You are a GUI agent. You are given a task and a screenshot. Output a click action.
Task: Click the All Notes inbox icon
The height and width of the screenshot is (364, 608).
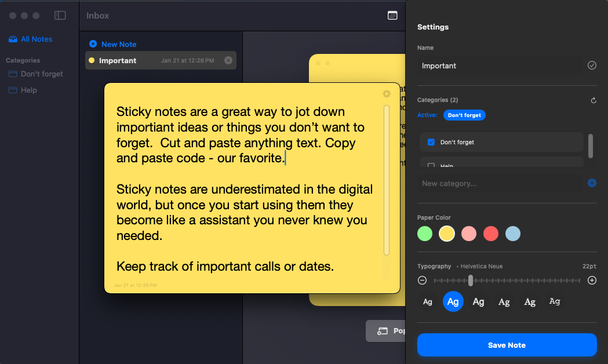pos(13,39)
